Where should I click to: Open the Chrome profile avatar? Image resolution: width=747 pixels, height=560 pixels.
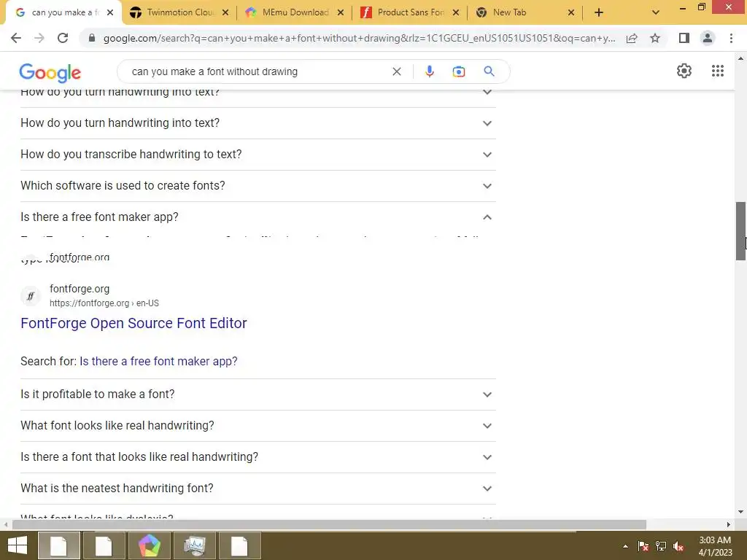[708, 38]
